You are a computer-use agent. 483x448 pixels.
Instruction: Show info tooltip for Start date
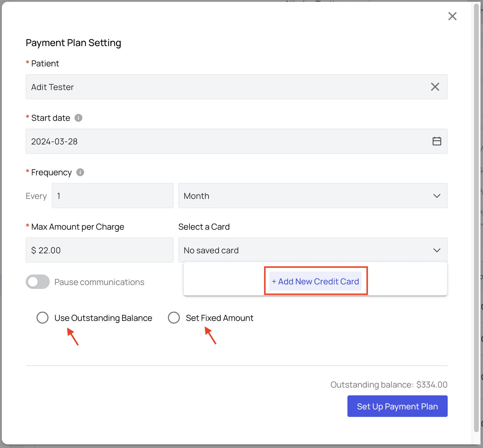pos(78,118)
